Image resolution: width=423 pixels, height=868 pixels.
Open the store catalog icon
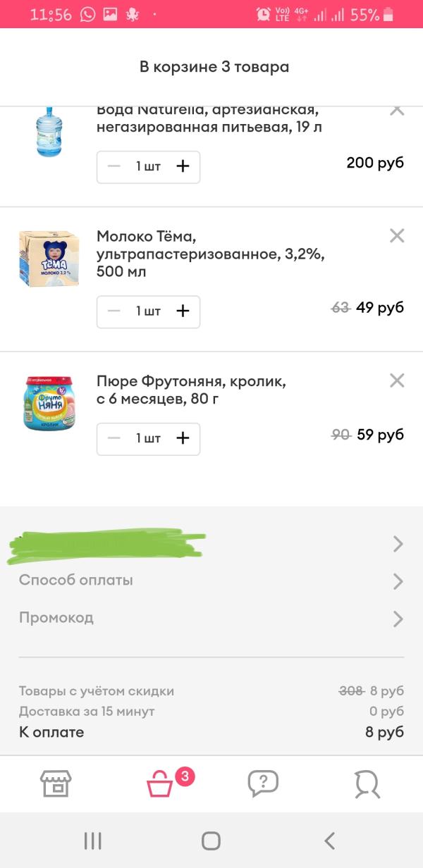coord(56,783)
